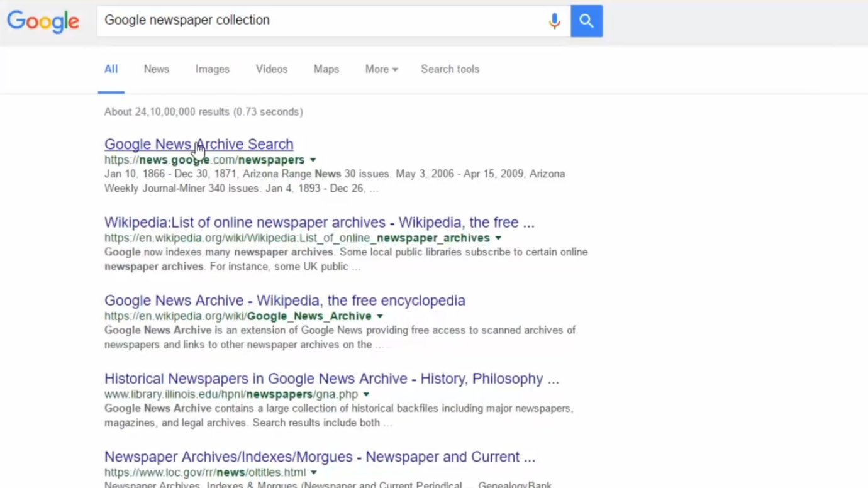Open Historical Newspapers in Google News Archive link
Viewport: 868px width, 488px height.
pyautogui.click(x=331, y=379)
